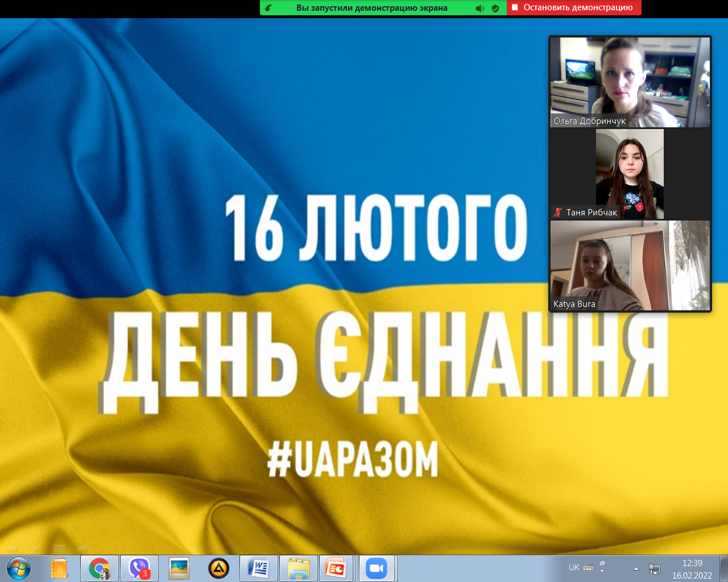728x582 pixels.
Task: Open Viber with 3 unread notifications
Action: click(x=139, y=568)
